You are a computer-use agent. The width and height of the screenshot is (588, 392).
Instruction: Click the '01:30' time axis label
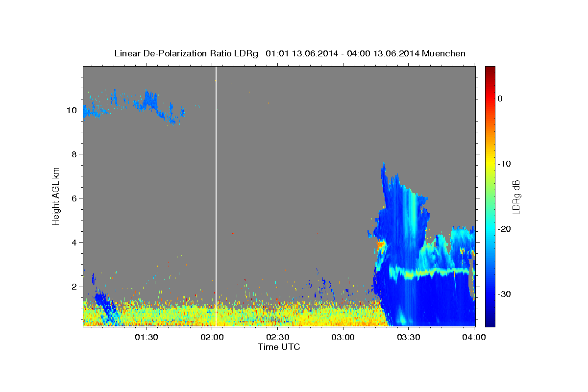[x=146, y=337]
